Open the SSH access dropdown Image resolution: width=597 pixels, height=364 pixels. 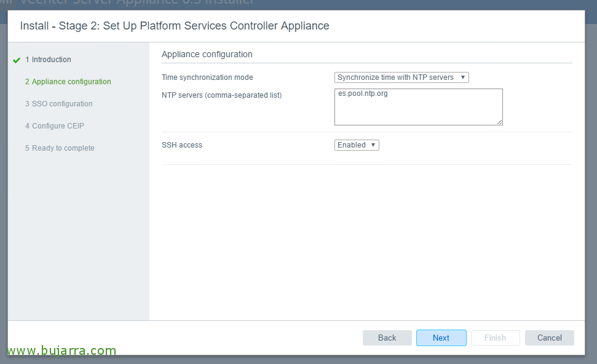click(357, 145)
